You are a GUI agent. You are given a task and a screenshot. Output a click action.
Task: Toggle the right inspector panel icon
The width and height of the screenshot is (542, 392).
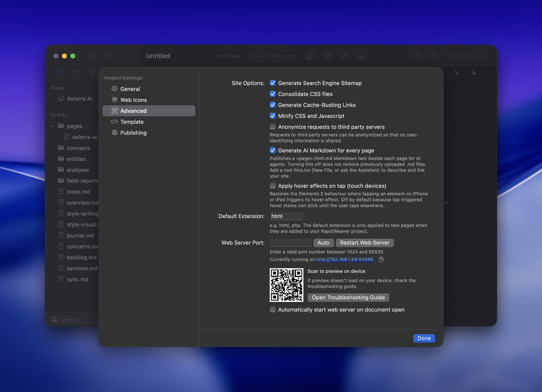coord(416,56)
